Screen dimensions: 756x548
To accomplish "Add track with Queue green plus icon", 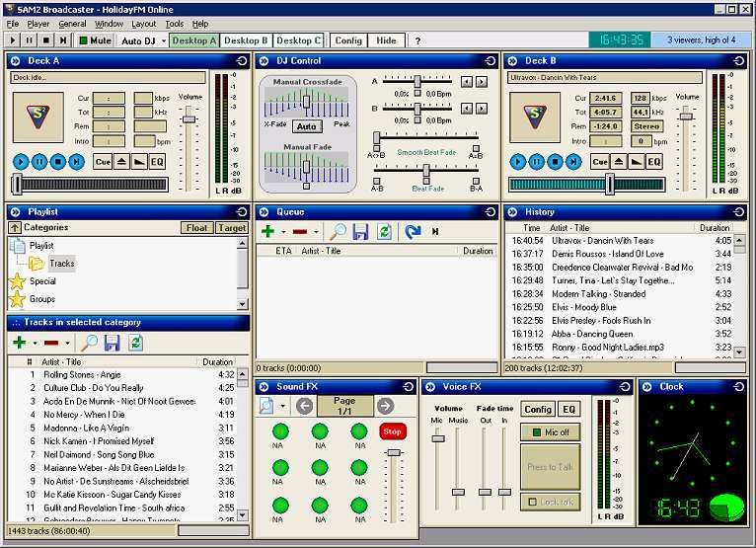I will pos(268,232).
